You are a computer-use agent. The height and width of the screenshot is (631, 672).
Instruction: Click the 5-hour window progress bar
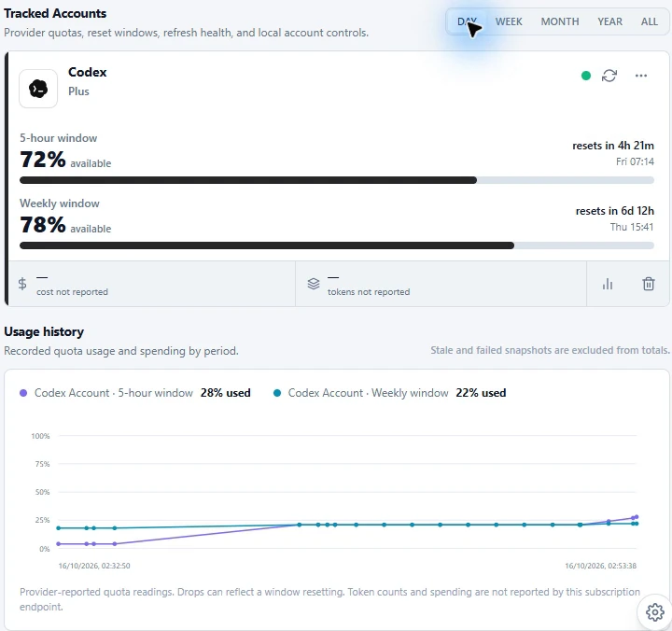pyautogui.click(x=337, y=180)
